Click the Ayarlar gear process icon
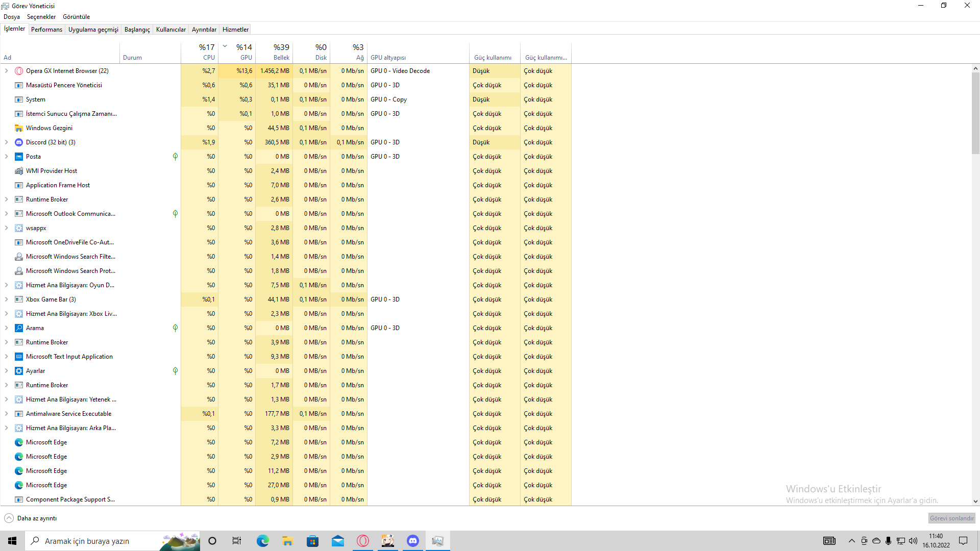 [x=19, y=371]
